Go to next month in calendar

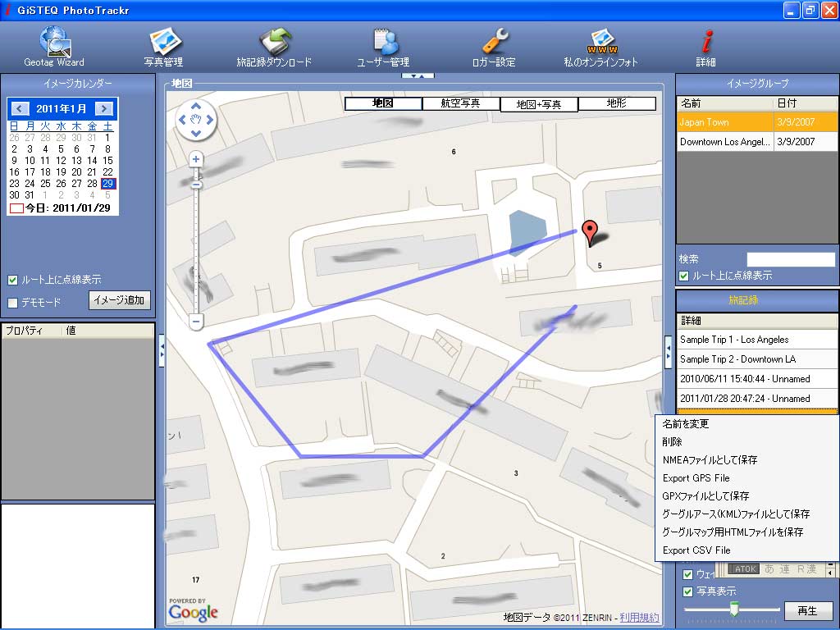coord(104,109)
